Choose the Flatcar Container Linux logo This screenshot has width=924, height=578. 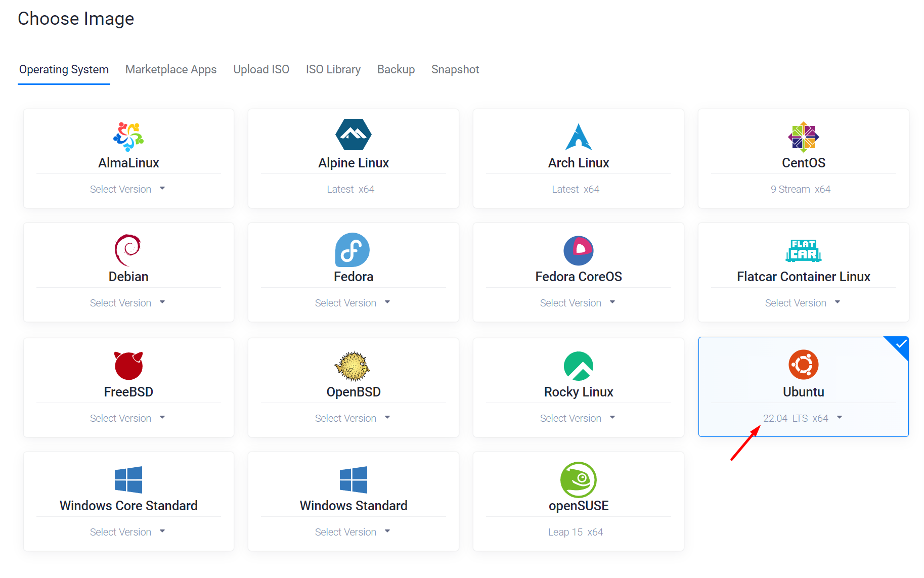(804, 250)
